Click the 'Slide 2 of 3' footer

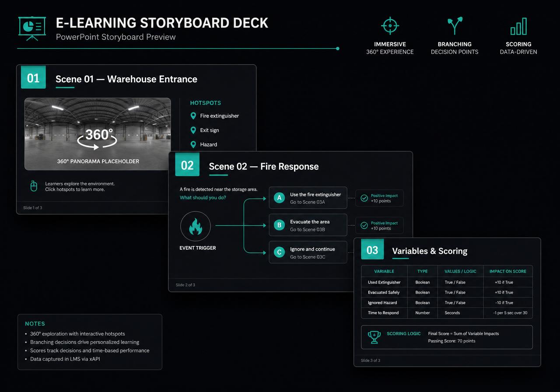click(x=185, y=285)
